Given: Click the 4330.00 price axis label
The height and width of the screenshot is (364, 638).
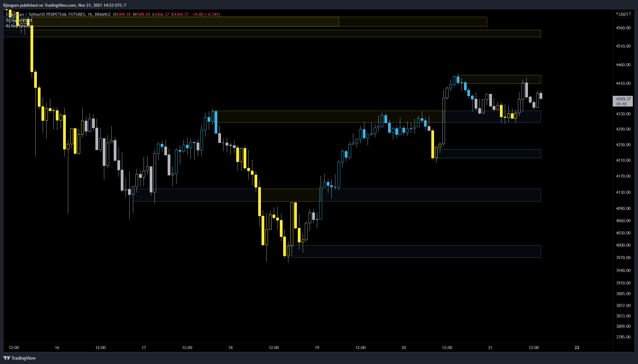Looking at the screenshot, I should pyautogui.click(x=623, y=114).
